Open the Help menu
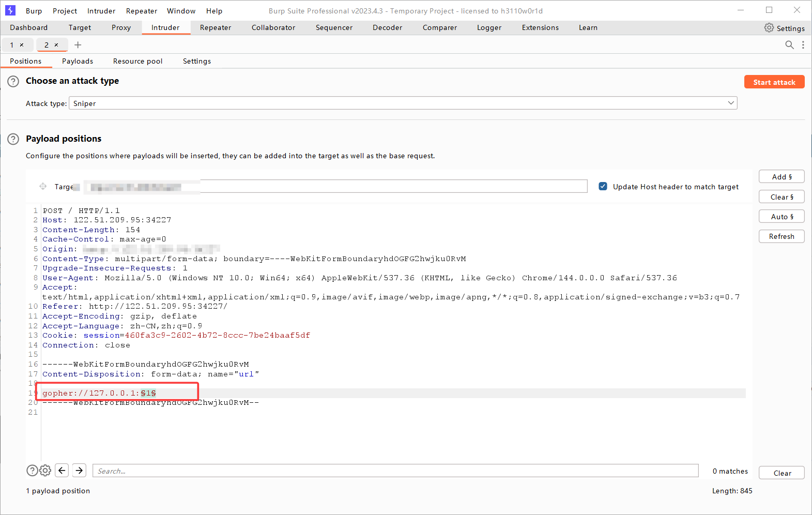812x515 pixels. (214, 11)
